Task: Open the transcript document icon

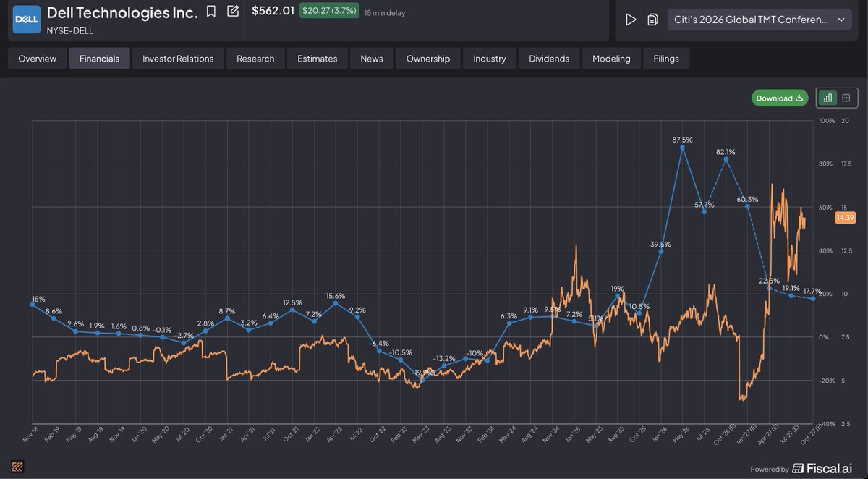Action: (652, 20)
